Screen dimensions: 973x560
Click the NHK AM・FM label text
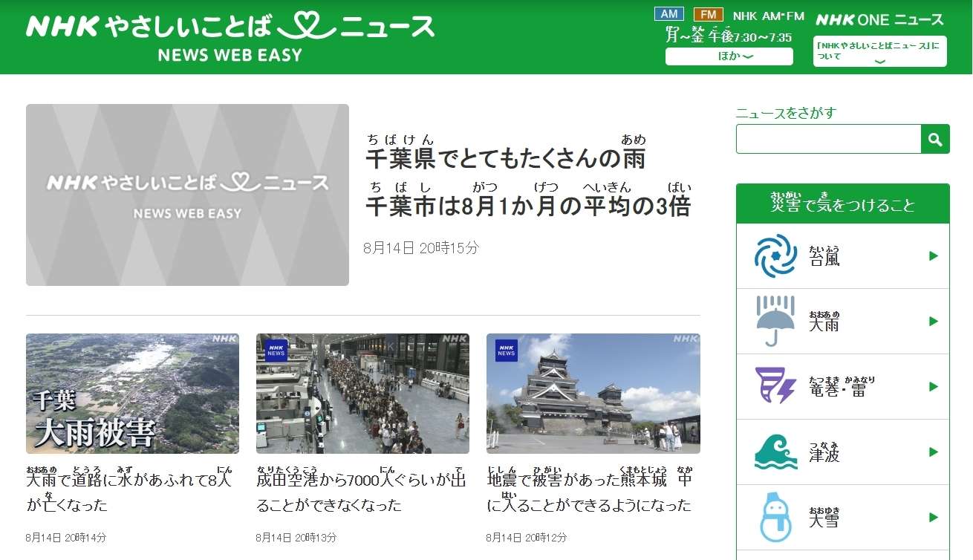tap(768, 16)
